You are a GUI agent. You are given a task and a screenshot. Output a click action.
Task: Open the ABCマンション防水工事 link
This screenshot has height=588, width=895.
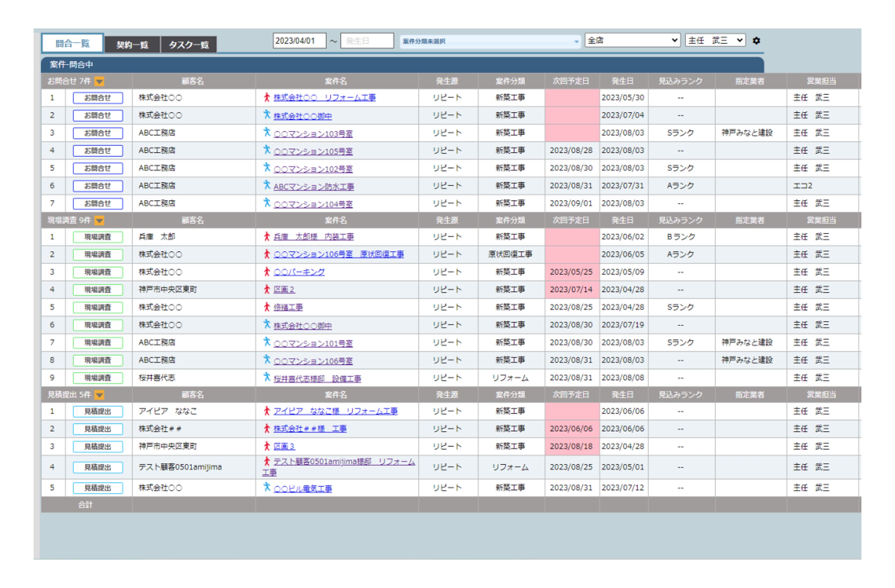pos(314,186)
